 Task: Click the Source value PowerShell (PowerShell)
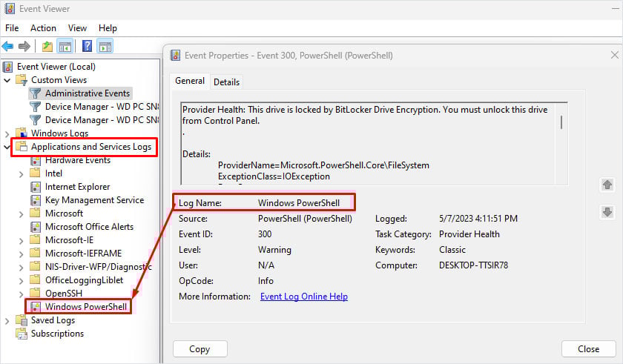pyautogui.click(x=305, y=219)
